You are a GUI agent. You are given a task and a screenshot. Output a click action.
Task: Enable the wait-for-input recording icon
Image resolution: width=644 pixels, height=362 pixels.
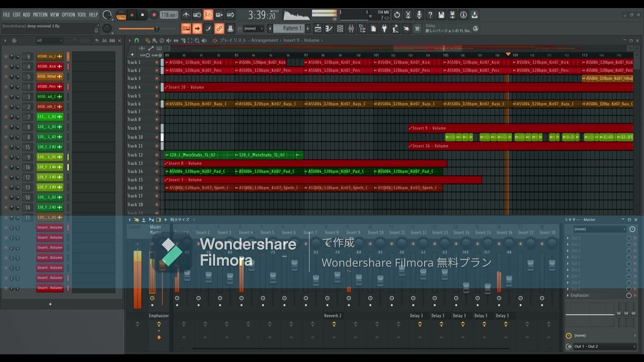click(197, 15)
